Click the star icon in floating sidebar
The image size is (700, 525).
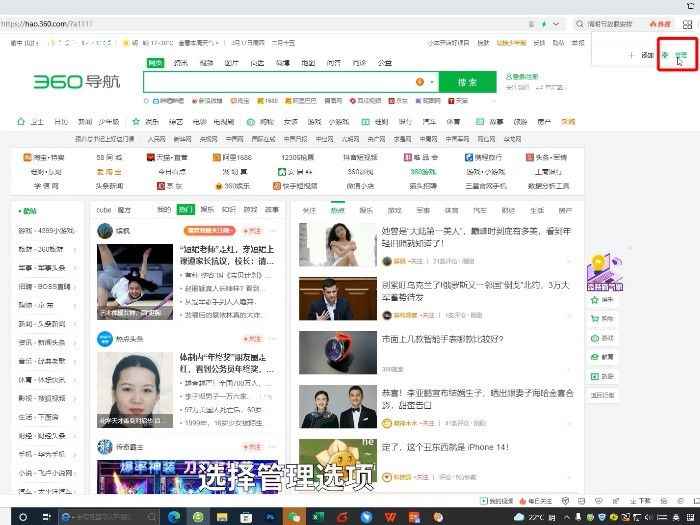click(x=595, y=300)
